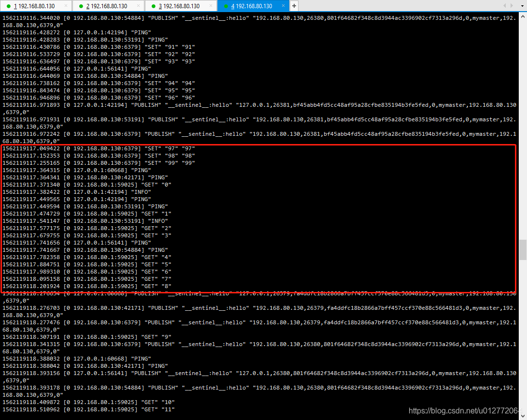Image resolution: width=527 pixels, height=420 pixels.
Task: Click the scrollbar down arrow
Action: (523, 416)
